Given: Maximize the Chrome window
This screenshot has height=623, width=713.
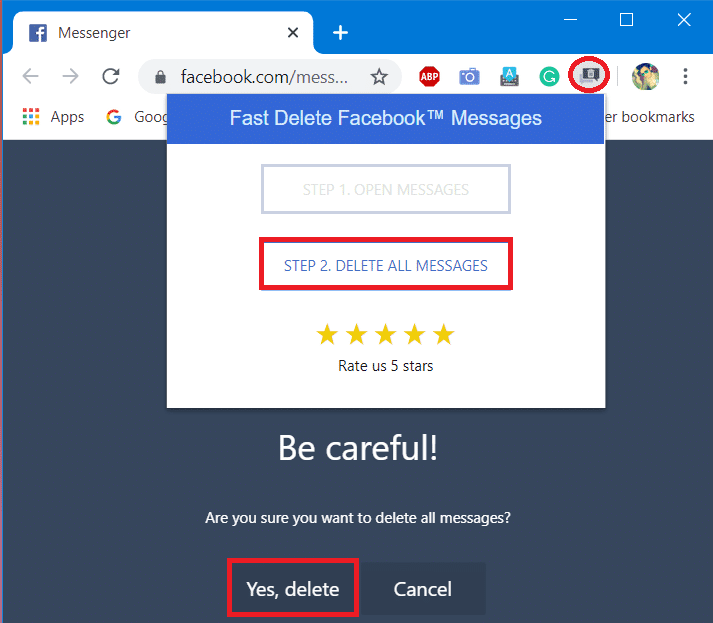Looking at the screenshot, I should (626, 20).
